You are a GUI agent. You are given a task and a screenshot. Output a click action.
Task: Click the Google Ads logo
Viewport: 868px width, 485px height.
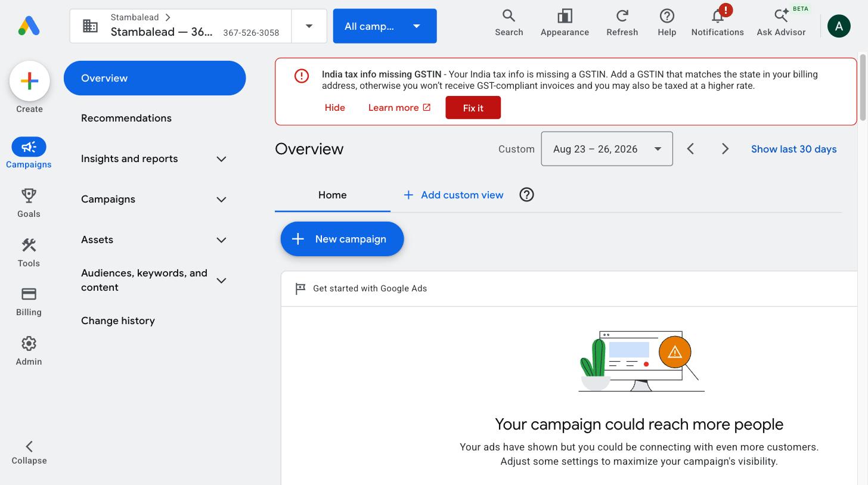click(x=29, y=26)
